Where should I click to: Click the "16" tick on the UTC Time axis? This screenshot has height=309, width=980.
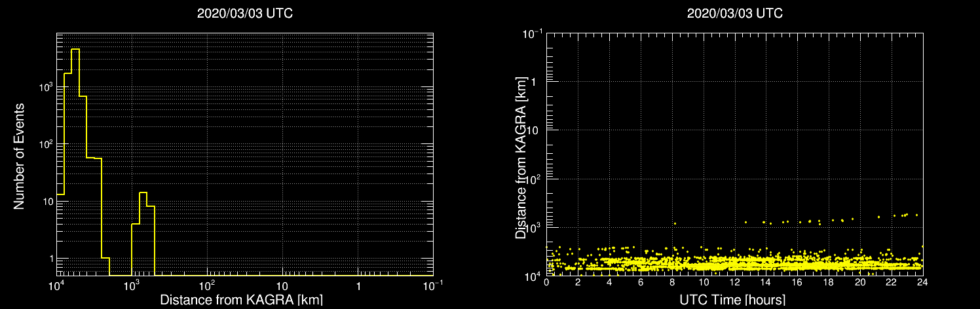[797, 282]
